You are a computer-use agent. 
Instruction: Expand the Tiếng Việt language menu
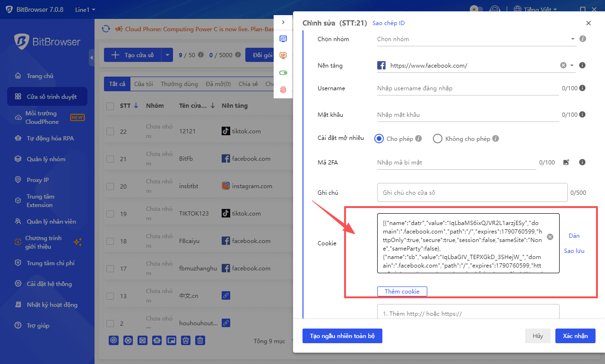pos(535,9)
